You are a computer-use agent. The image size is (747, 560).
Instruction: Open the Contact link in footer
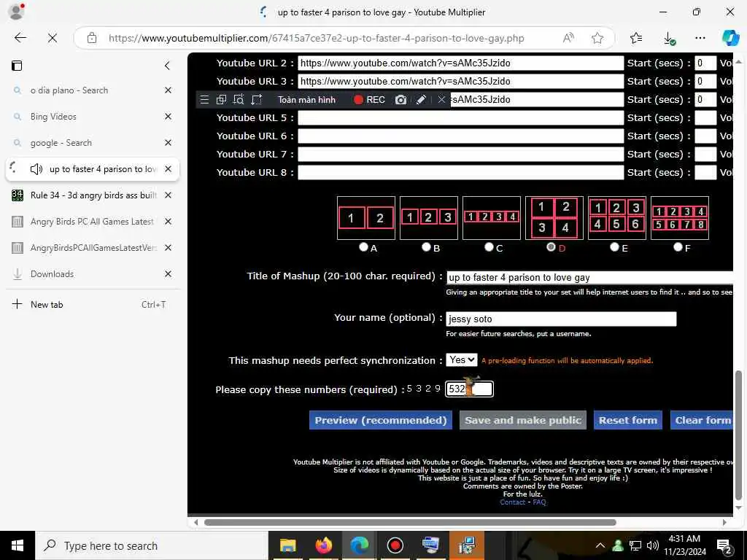[x=512, y=502]
